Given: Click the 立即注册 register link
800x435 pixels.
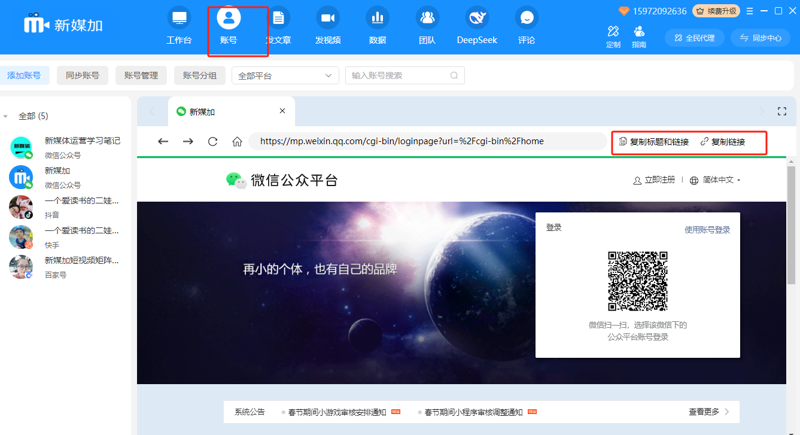Looking at the screenshot, I should pos(654,180).
